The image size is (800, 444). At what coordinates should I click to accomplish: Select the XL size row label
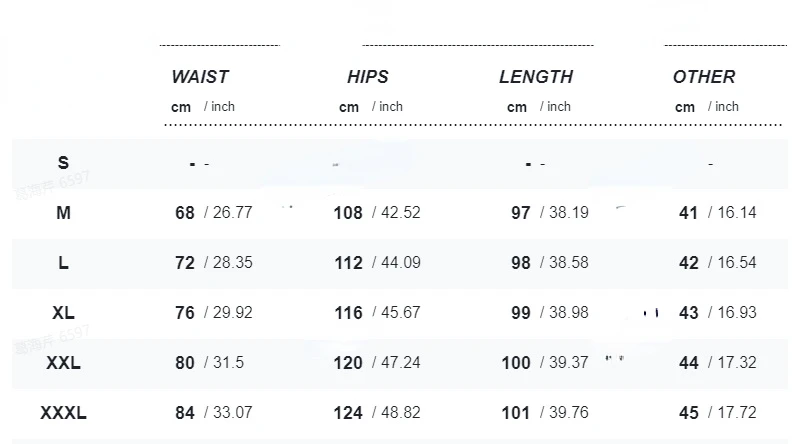click(64, 313)
